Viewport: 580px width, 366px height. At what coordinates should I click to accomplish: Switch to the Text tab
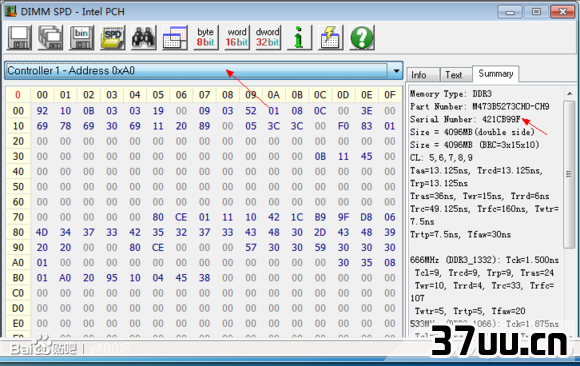click(455, 75)
